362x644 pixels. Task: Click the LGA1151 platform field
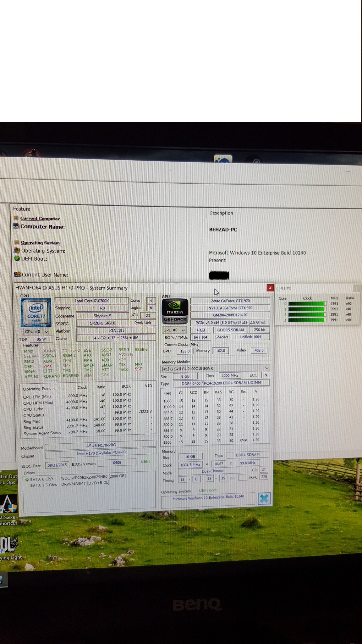click(116, 330)
